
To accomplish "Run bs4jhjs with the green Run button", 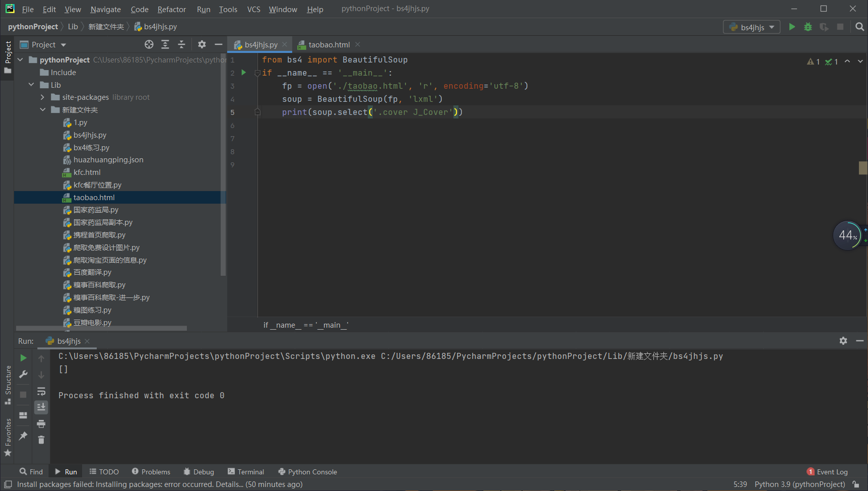I will [x=792, y=27].
